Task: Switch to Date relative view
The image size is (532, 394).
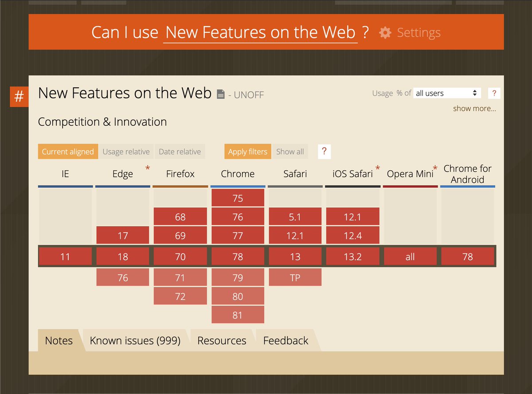Action: [180, 152]
